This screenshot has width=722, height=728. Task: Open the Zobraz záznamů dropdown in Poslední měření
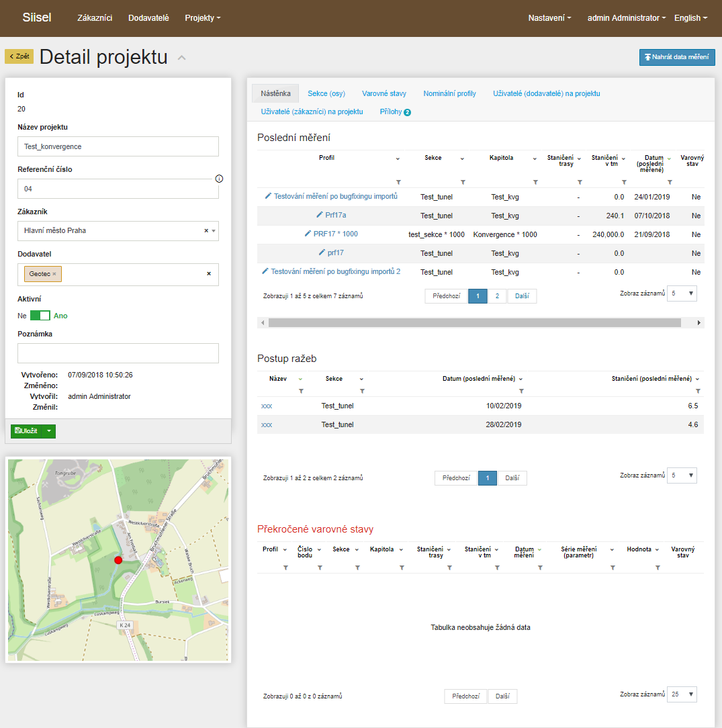click(x=682, y=293)
